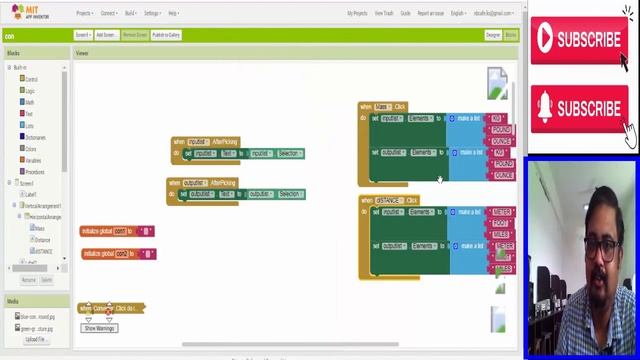The width and height of the screenshot is (640, 360).
Task: Open dISTANCE dropdown in when dISTANCE Click block
Action: pyautogui.click(x=389, y=200)
